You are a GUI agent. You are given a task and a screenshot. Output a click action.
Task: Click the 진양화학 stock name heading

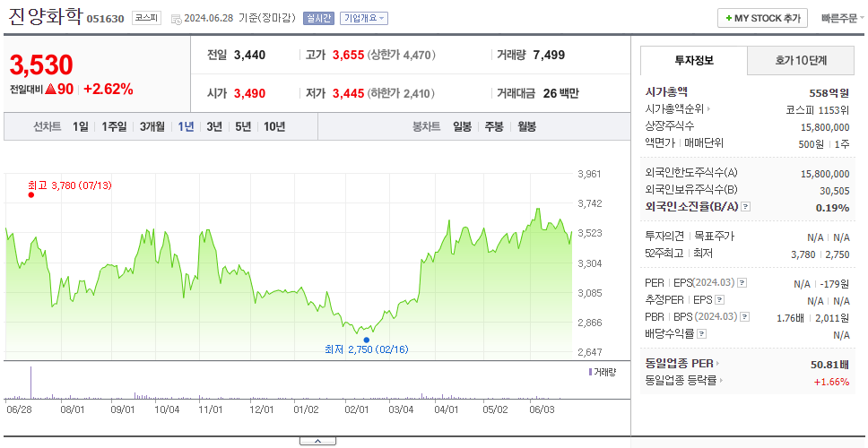point(44,17)
